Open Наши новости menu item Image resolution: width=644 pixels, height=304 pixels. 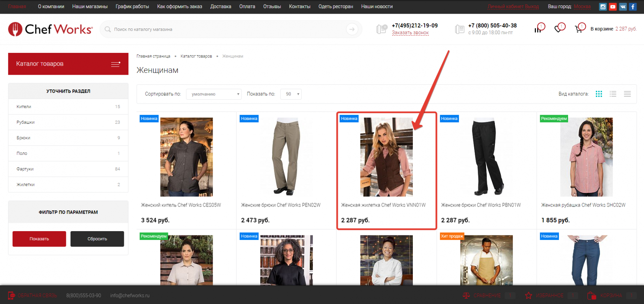click(x=377, y=7)
